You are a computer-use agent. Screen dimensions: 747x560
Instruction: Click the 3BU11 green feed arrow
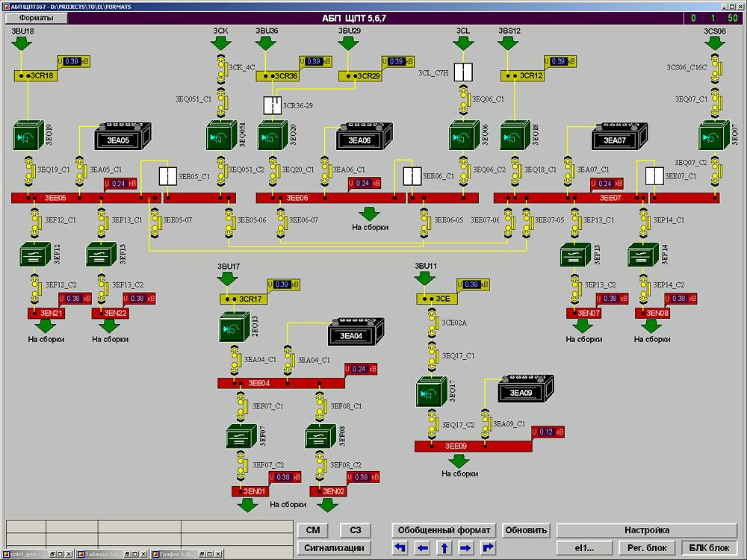click(424, 279)
